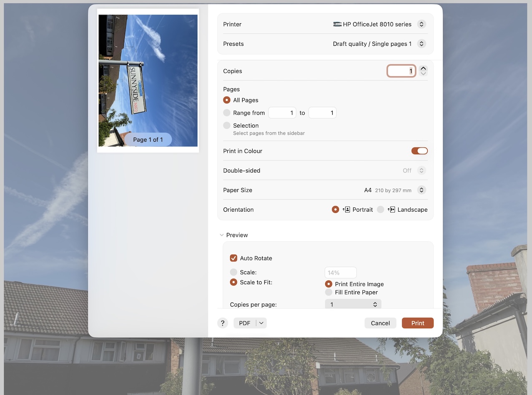The image size is (532, 395).
Task: Open the Presets dropdown
Action: [422, 44]
